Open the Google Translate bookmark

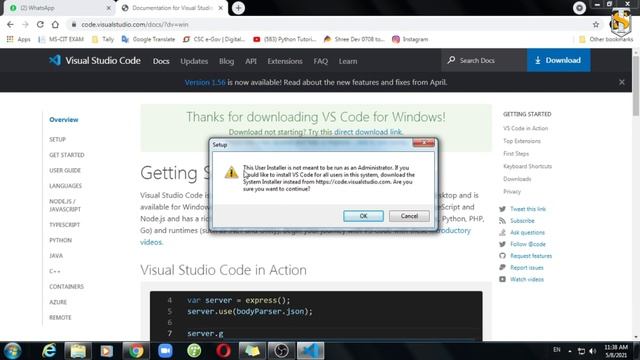coord(148,39)
